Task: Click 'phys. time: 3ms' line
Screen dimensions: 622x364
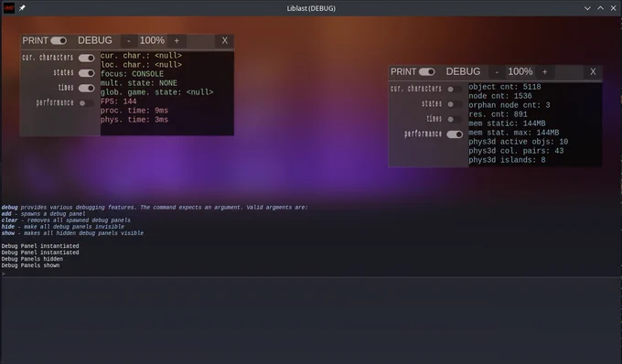Action: pos(134,120)
